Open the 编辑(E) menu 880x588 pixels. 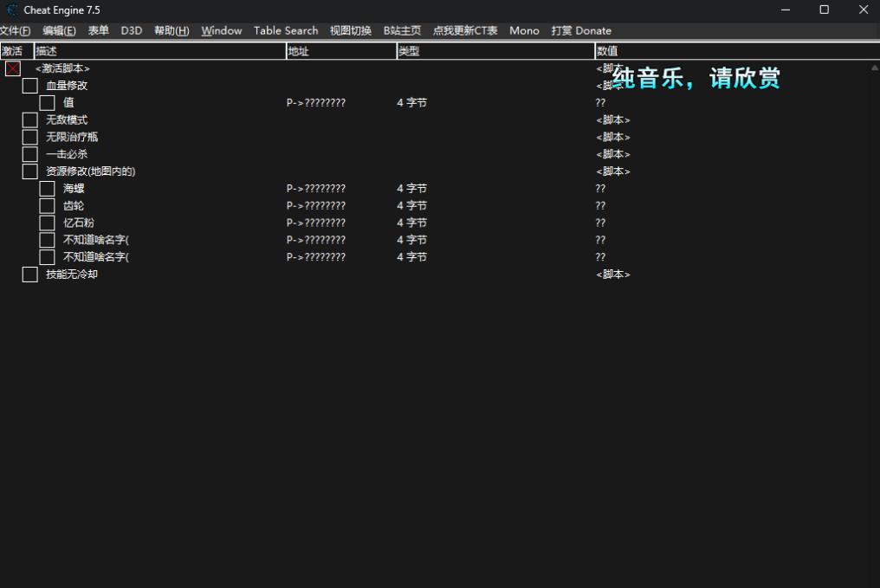pos(59,31)
